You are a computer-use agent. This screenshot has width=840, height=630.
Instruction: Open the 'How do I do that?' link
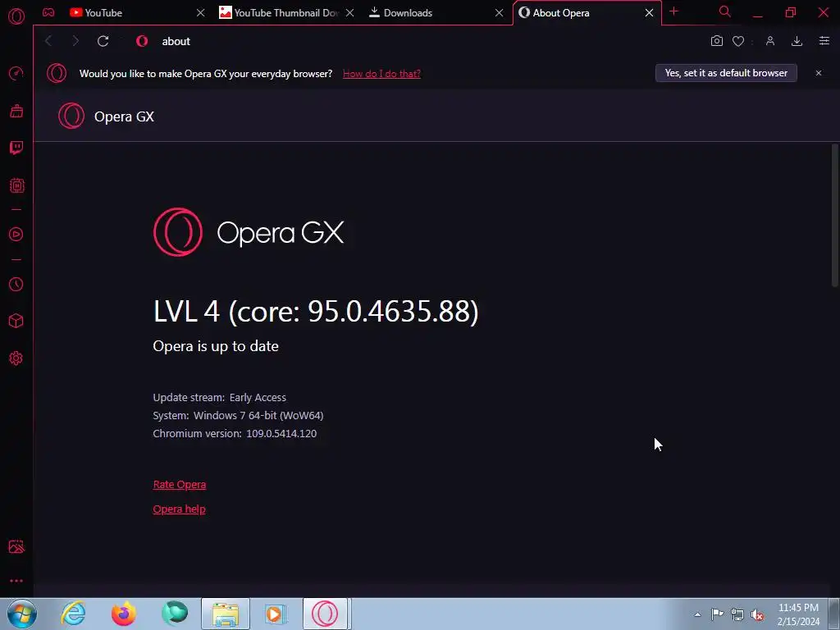click(x=381, y=74)
